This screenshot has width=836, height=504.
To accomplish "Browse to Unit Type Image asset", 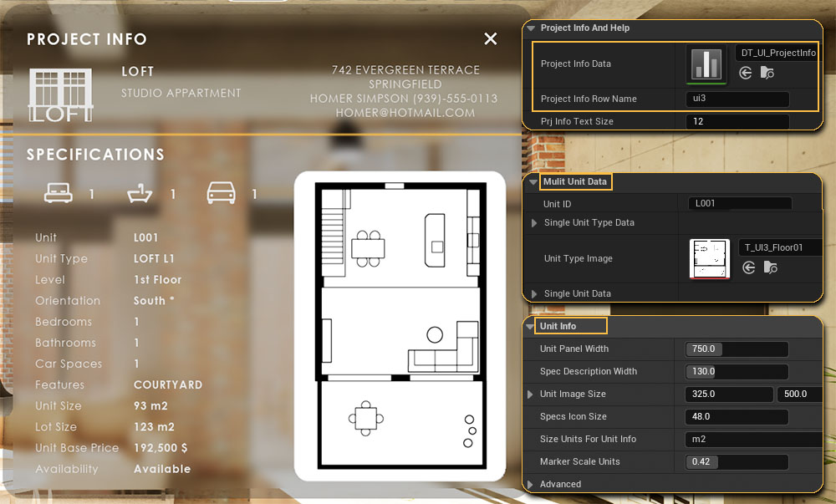I will 769,267.
